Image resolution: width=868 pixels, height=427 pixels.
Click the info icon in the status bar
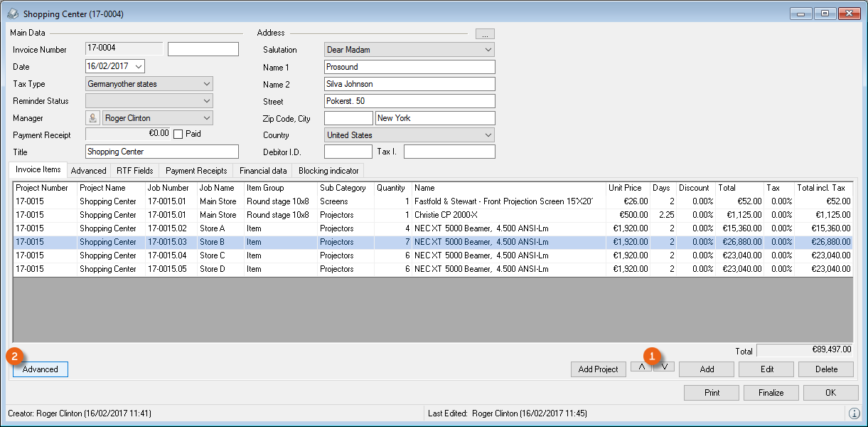click(x=854, y=413)
